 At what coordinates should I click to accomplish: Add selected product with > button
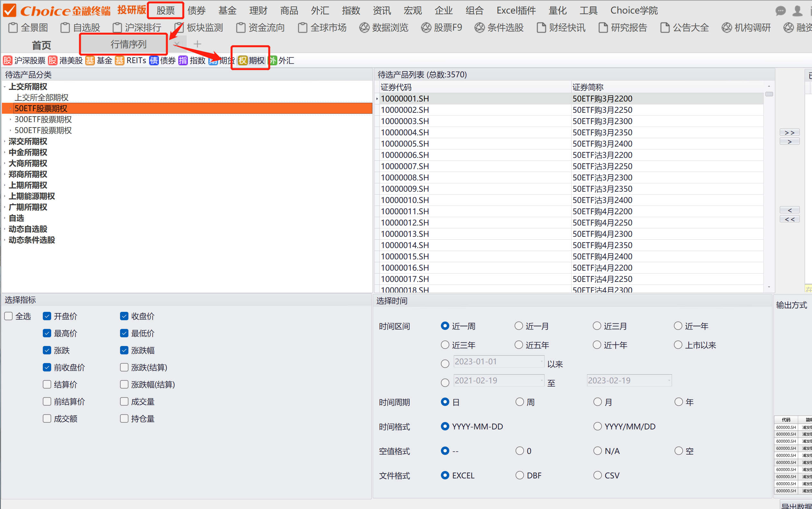pyautogui.click(x=789, y=142)
